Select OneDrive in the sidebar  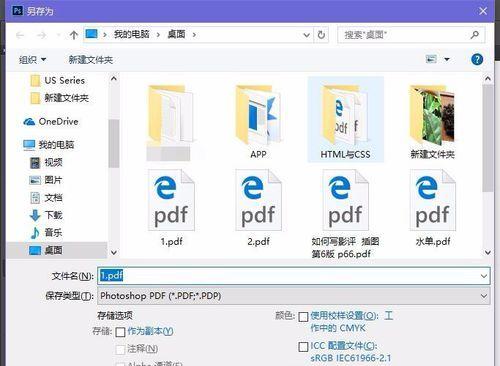(51, 122)
